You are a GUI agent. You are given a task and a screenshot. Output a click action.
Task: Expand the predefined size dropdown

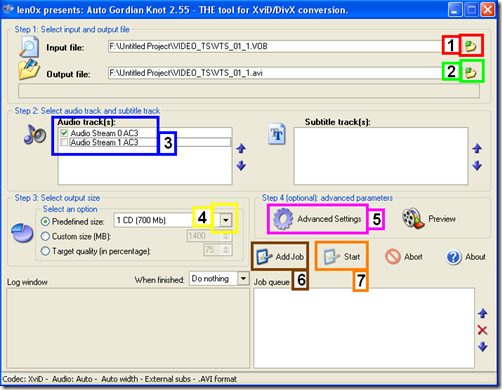coord(226,220)
